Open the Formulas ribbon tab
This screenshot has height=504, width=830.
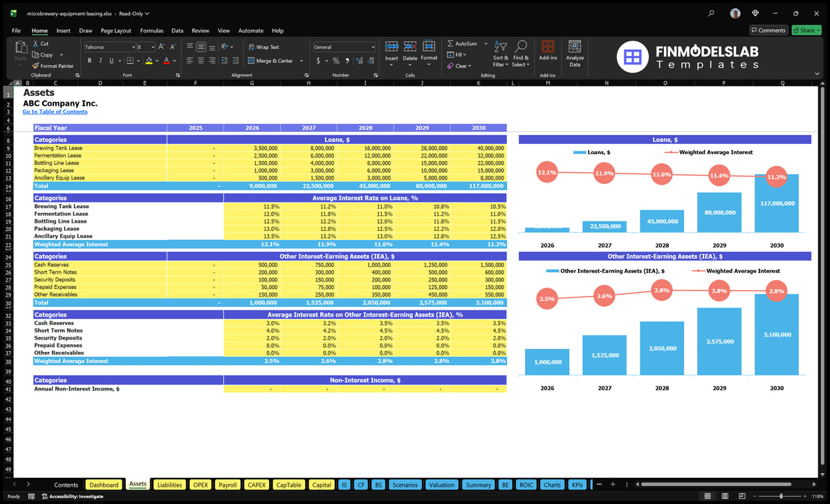coord(151,30)
